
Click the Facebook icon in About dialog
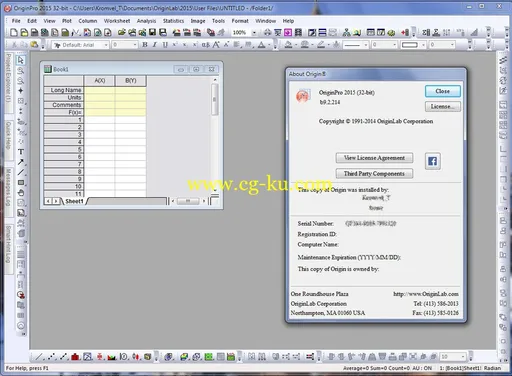(433, 161)
